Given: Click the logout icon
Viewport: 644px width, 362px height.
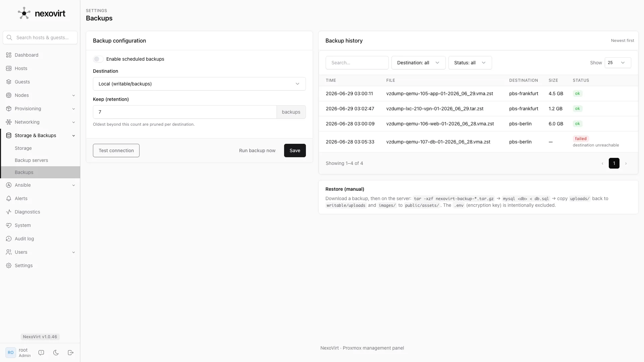Looking at the screenshot, I should [71, 353].
